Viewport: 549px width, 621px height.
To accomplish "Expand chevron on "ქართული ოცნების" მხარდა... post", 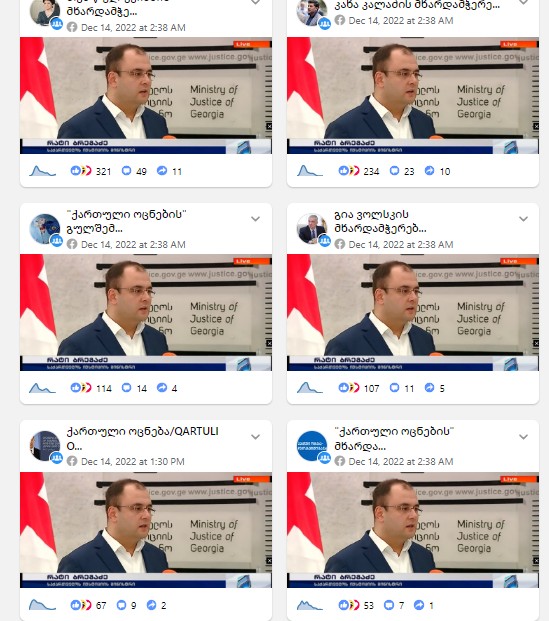I will click(523, 437).
